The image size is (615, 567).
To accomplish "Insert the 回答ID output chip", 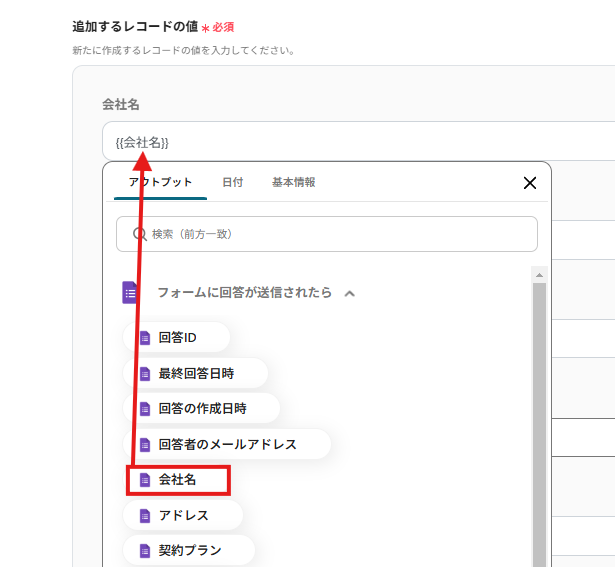I will 176,337.
